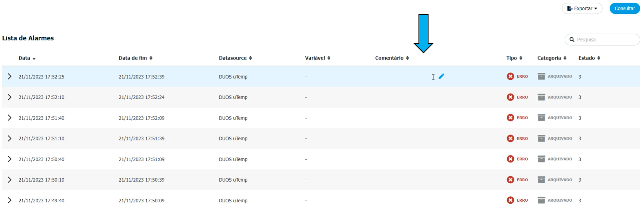Select end date 21/11/2023 17:52:39
Screen dimensions: 644x210
point(142,77)
